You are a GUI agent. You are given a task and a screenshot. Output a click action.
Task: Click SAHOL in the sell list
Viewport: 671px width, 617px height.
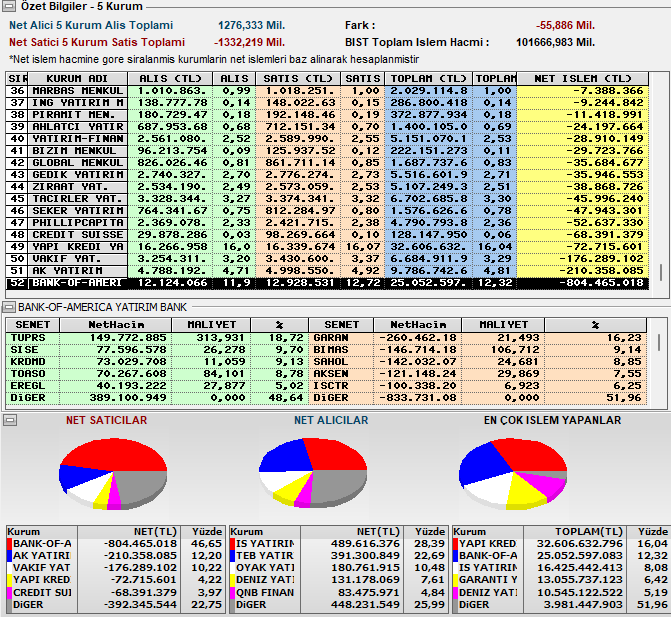click(x=331, y=362)
